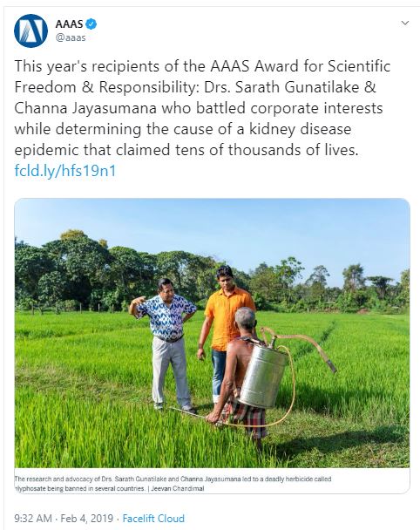Click the metal sprayer tank in photo
The image size is (420, 530).
262,375
